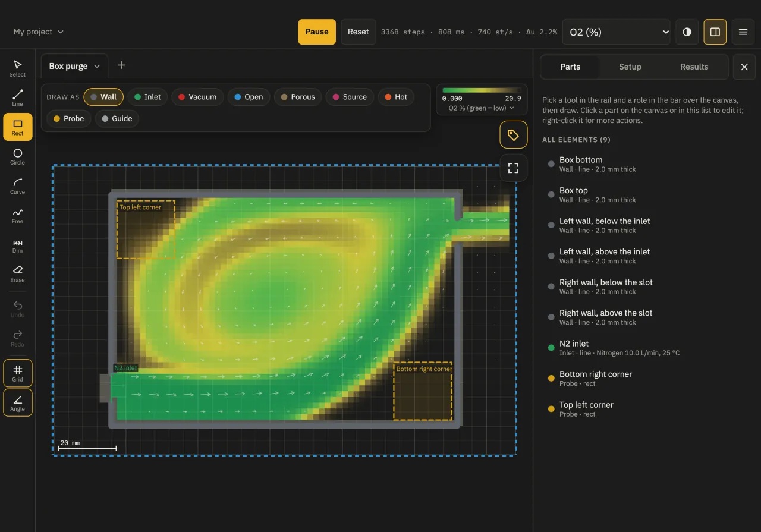Select the Erase tool
Screen dimensions: 761x532
(17, 274)
